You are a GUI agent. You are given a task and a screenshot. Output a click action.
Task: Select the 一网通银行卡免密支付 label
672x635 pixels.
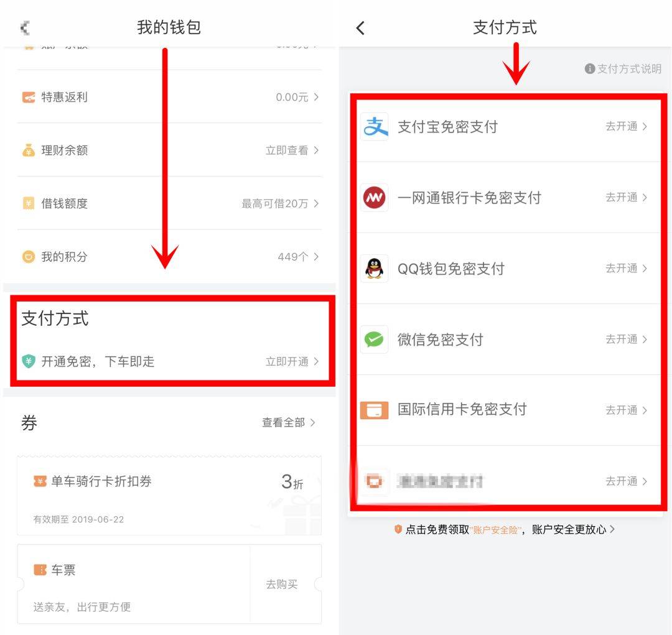pos(469,198)
